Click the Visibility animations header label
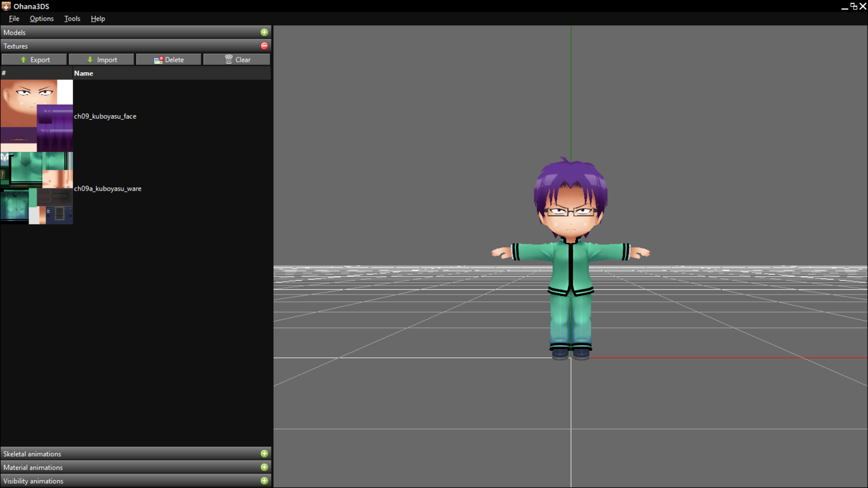 (33, 481)
